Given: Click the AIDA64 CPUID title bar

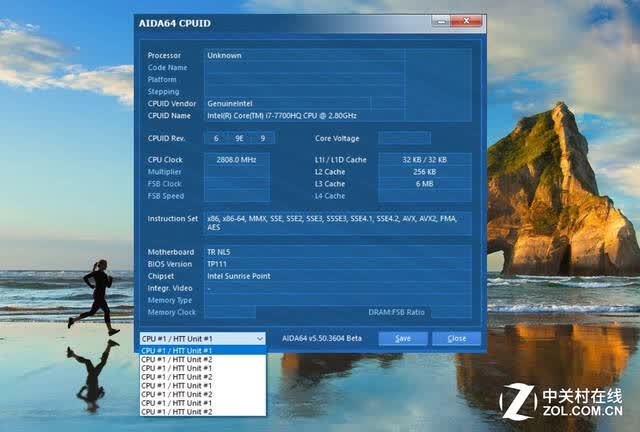Looking at the screenshot, I should [x=284, y=23].
